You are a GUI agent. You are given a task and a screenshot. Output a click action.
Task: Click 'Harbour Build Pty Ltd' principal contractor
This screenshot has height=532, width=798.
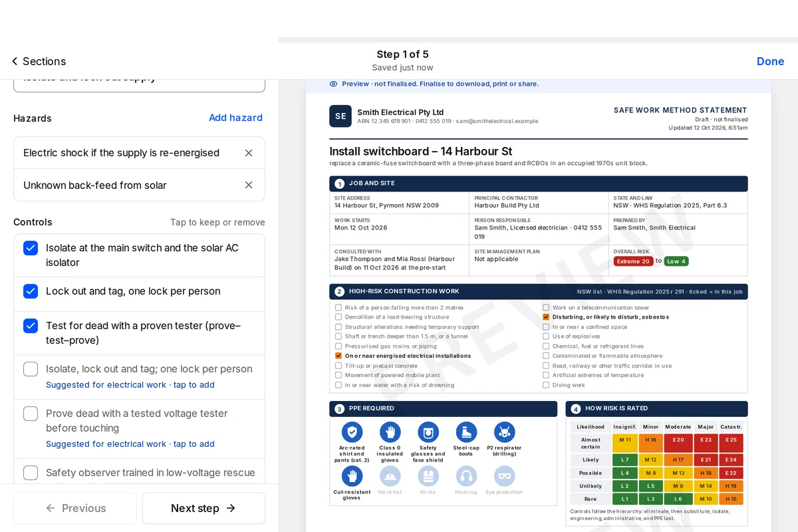click(x=507, y=205)
